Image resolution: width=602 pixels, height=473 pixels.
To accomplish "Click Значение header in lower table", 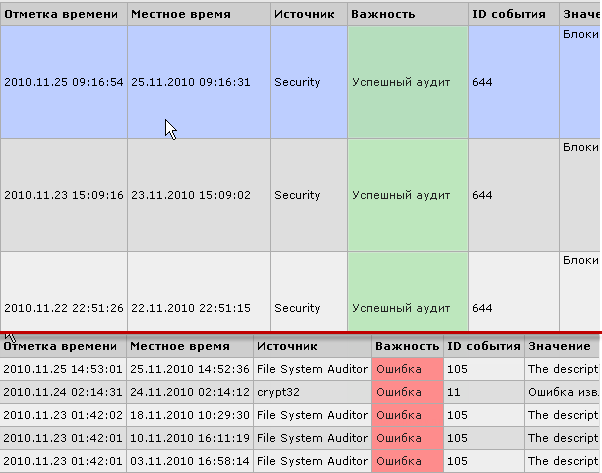I will 560,346.
